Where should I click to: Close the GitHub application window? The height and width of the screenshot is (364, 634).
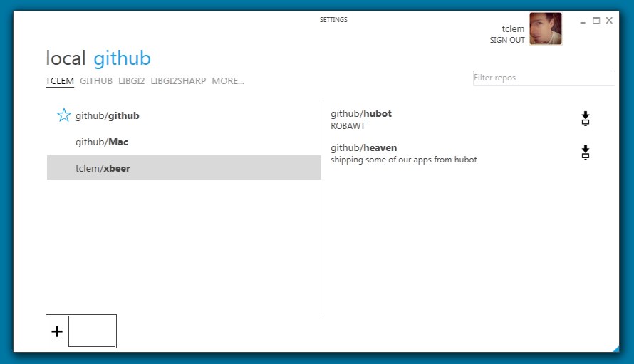tap(609, 21)
